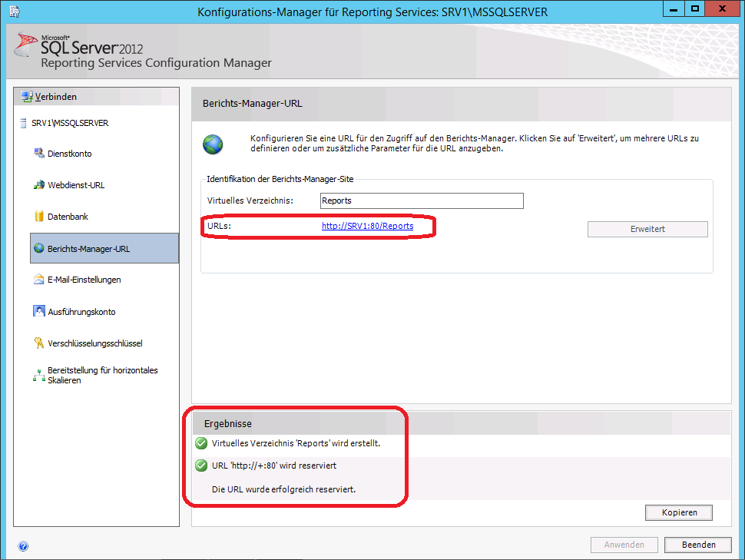
Task: Click the Verschlüsselungsschlüssel keys icon
Action: (x=39, y=343)
